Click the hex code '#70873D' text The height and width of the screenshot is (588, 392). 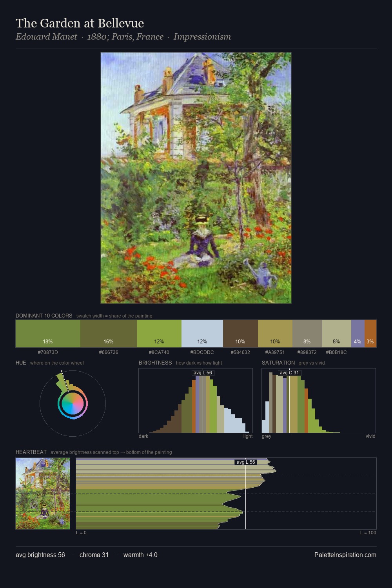(48, 352)
